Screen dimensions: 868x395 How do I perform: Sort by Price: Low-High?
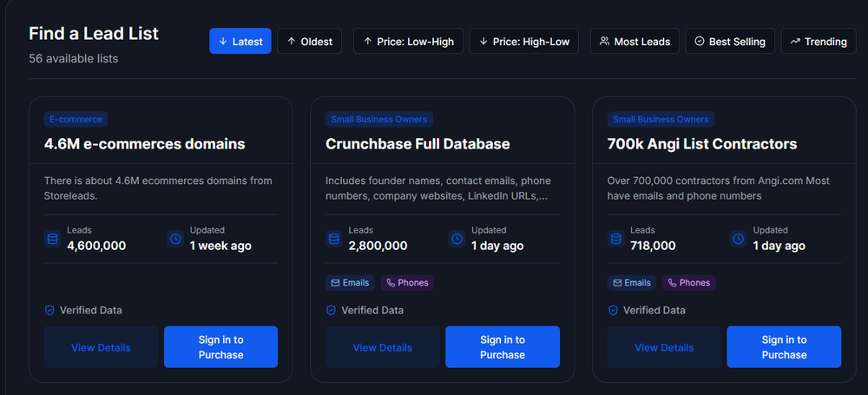click(408, 41)
